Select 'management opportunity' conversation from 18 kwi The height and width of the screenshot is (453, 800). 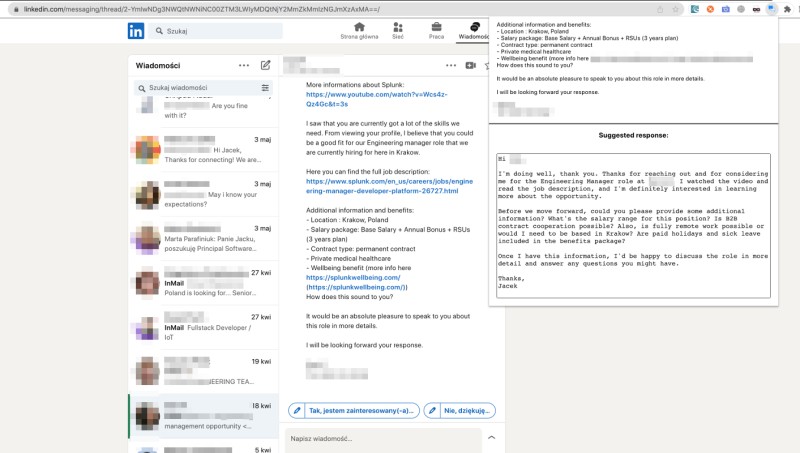(204, 416)
